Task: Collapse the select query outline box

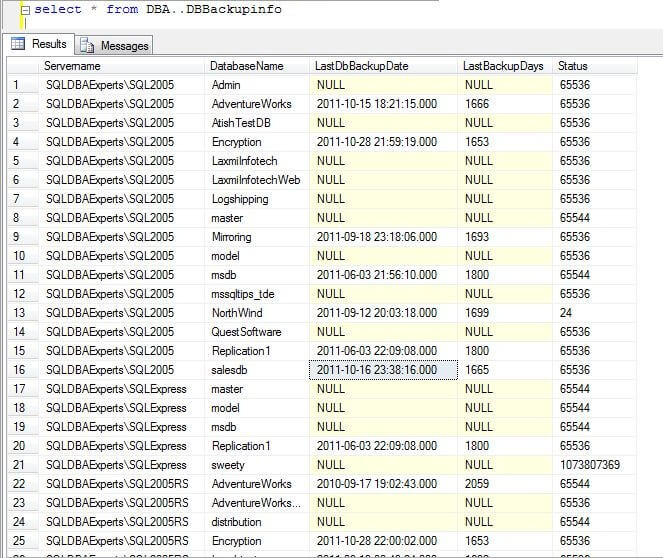Action: (25, 10)
